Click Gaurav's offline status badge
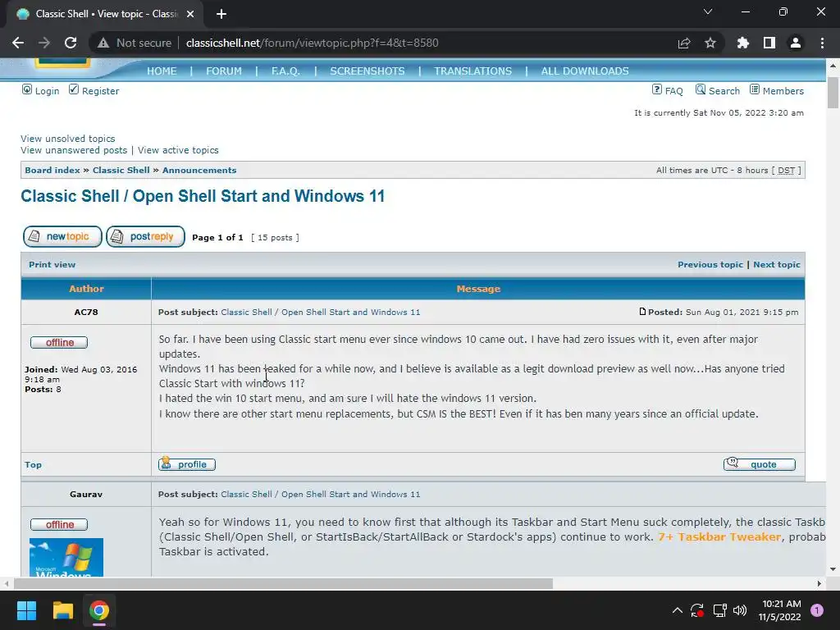Viewport: 840px width, 630px height. [x=59, y=524]
